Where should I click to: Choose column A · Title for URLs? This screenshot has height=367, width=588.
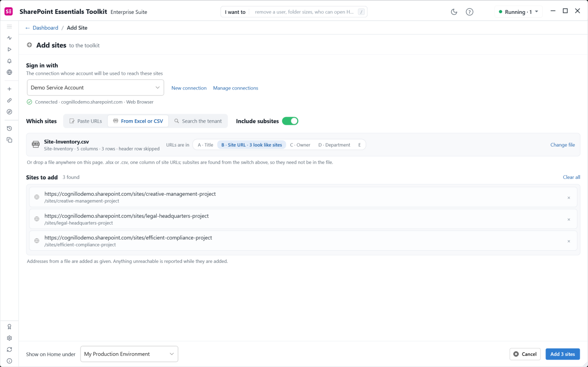point(206,145)
